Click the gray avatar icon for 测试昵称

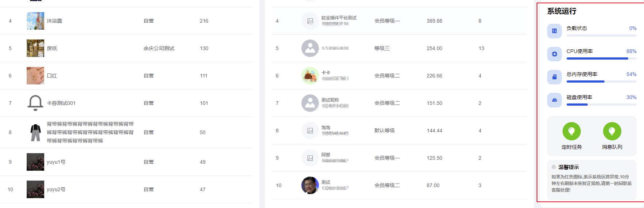(310, 103)
